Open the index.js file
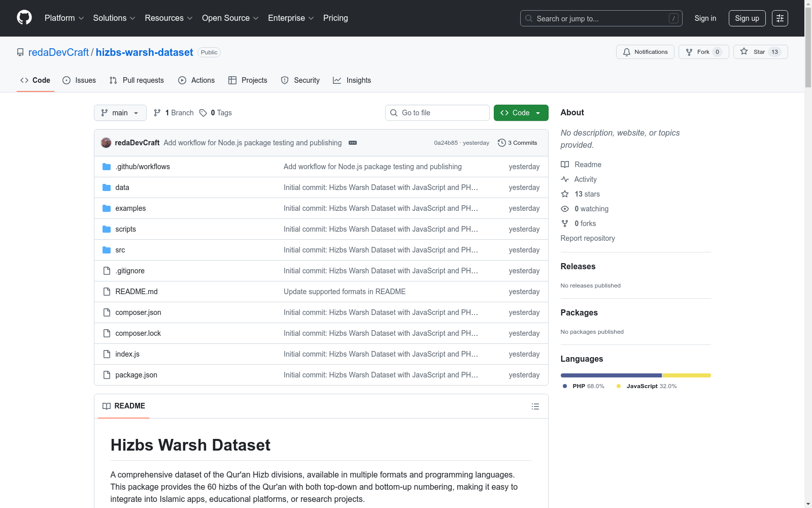The image size is (812, 508). pos(127,354)
